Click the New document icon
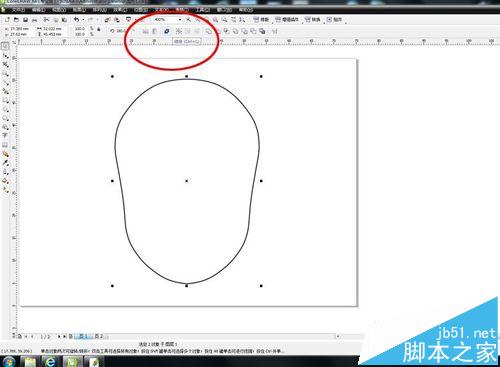500x367 pixels. [7, 20]
